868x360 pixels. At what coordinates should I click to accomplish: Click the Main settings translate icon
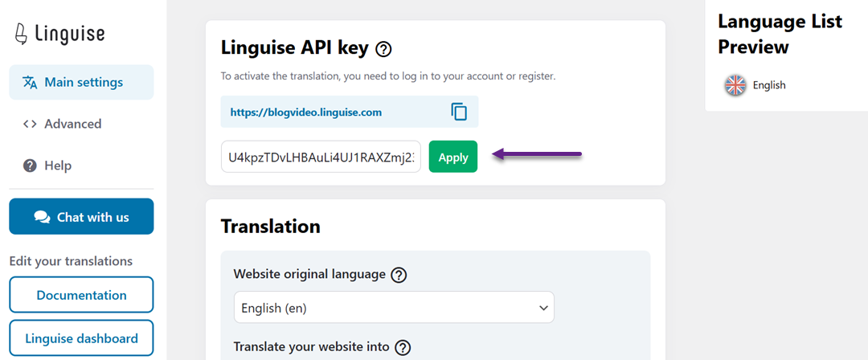click(x=30, y=83)
